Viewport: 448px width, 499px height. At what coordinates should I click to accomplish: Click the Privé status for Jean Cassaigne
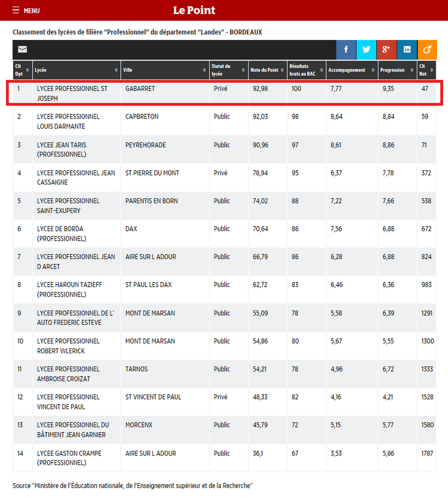click(x=220, y=173)
